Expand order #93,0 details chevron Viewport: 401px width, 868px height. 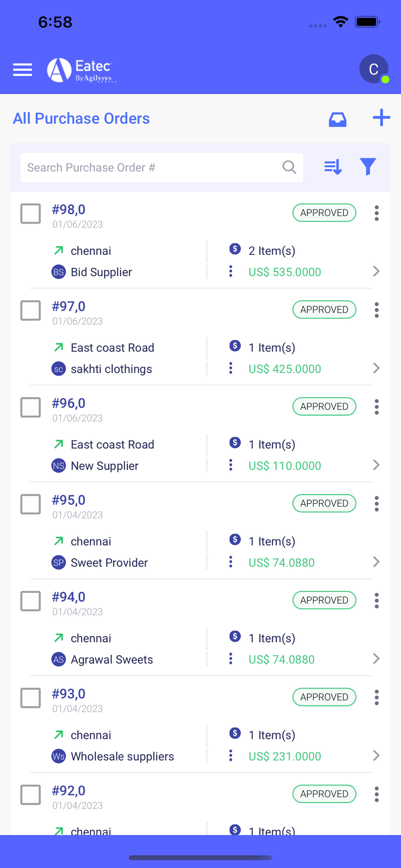click(376, 756)
